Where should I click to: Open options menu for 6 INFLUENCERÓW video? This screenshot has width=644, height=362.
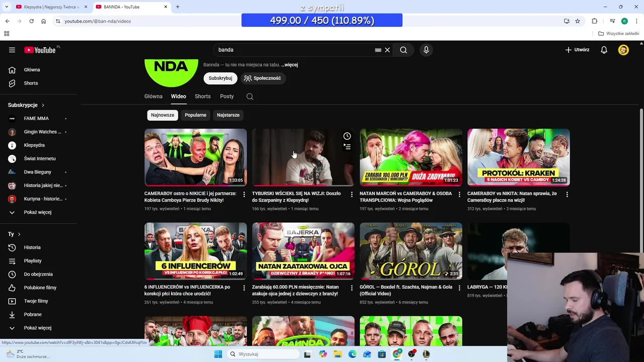tap(244, 288)
